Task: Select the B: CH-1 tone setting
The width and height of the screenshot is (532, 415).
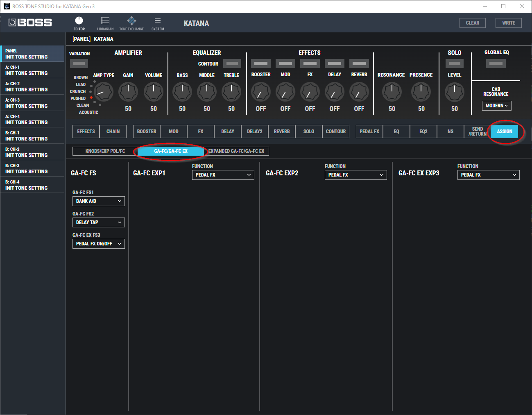Action: click(x=32, y=136)
